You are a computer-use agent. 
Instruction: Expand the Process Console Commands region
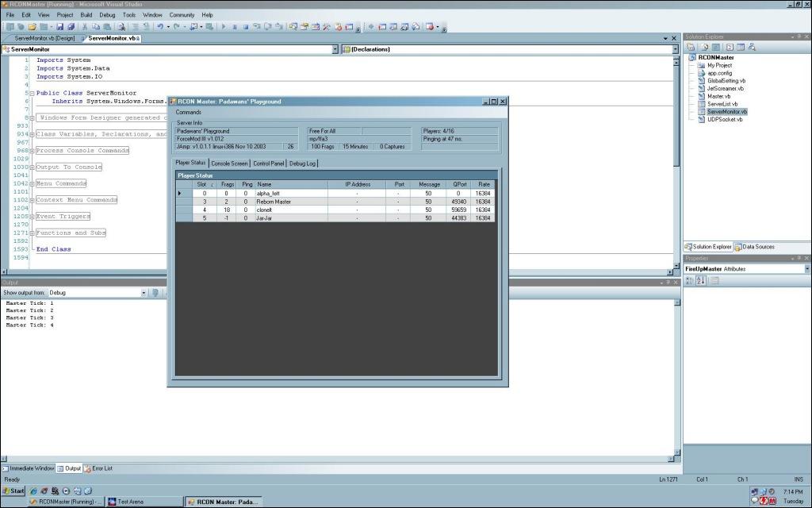[32, 151]
